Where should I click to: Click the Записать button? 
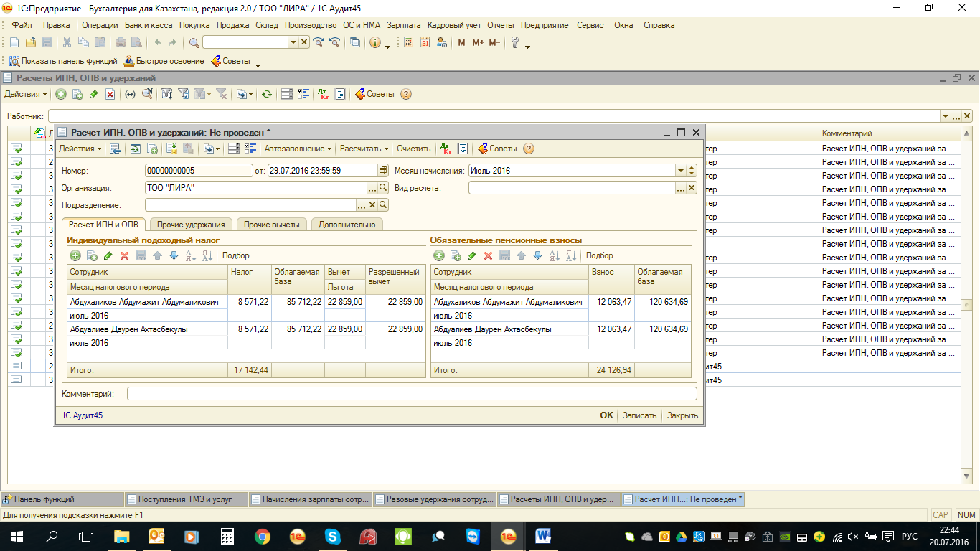[x=639, y=415]
